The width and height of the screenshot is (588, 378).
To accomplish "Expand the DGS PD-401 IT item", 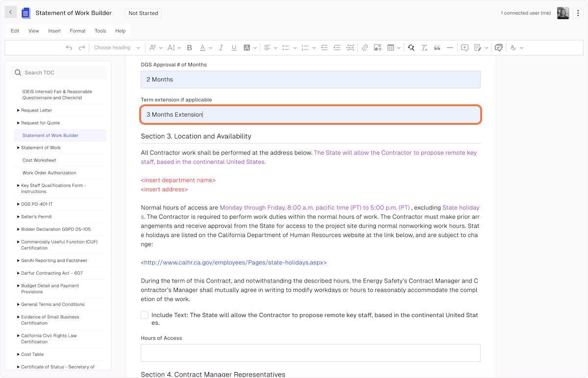I will pyautogui.click(x=19, y=204).
